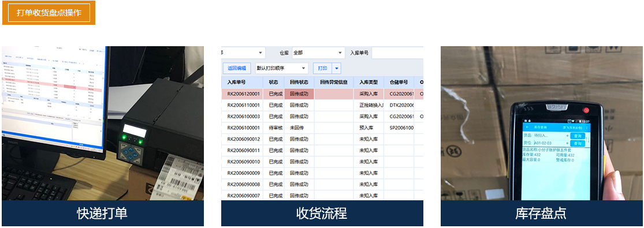Viewport: 644px width, 228px height.
Task: Open the 仓库 全部 dropdown
Action: (x=318, y=53)
